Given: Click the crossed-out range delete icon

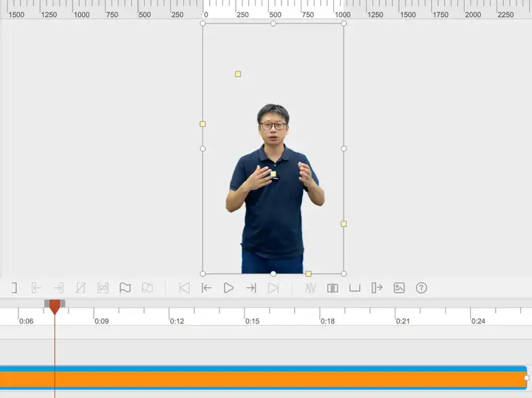Looking at the screenshot, I should click(x=81, y=288).
